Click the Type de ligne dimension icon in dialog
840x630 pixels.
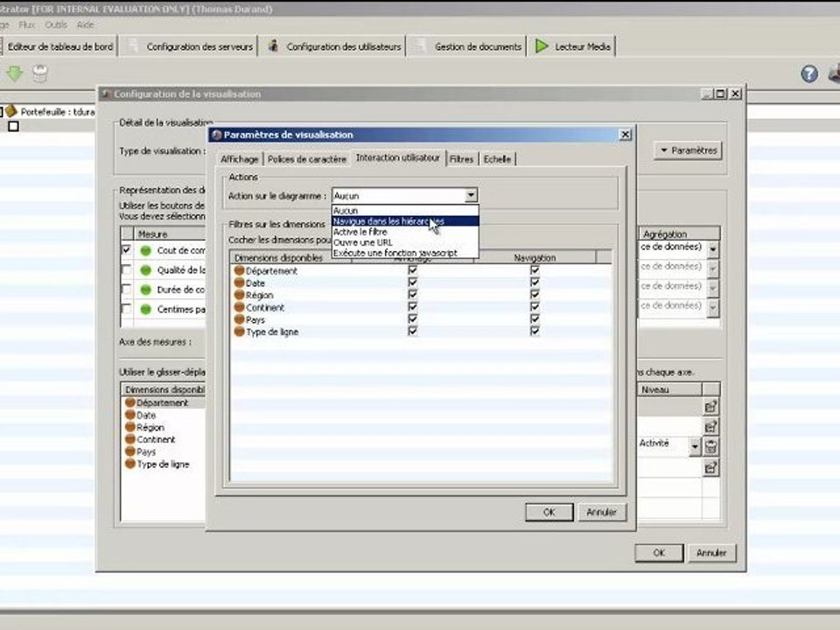coord(239,332)
